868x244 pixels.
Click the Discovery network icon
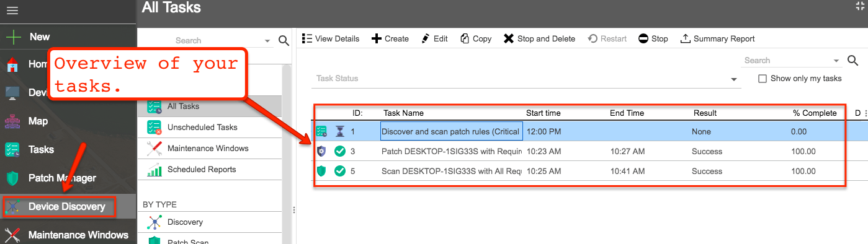click(x=154, y=222)
